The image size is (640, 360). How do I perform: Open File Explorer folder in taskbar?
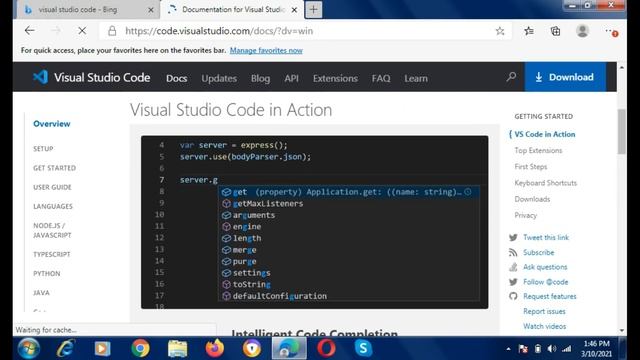pos(177,349)
